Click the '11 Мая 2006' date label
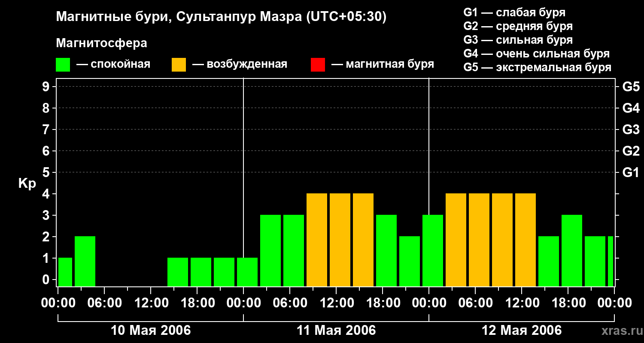The image size is (644, 343). coord(336,330)
